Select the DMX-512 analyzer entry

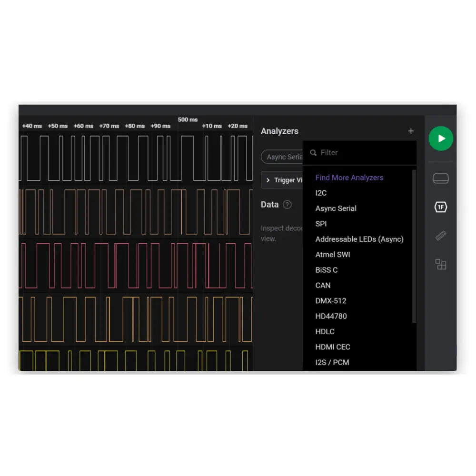coord(331,301)
